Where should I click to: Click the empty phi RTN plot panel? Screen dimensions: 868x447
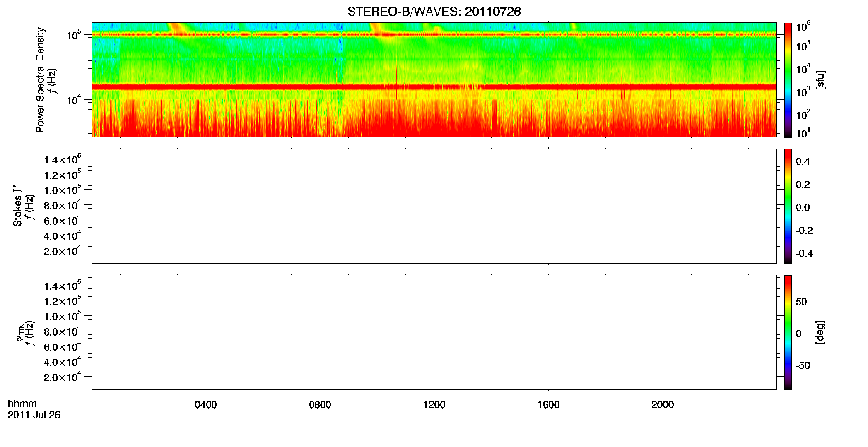point(434,332)
